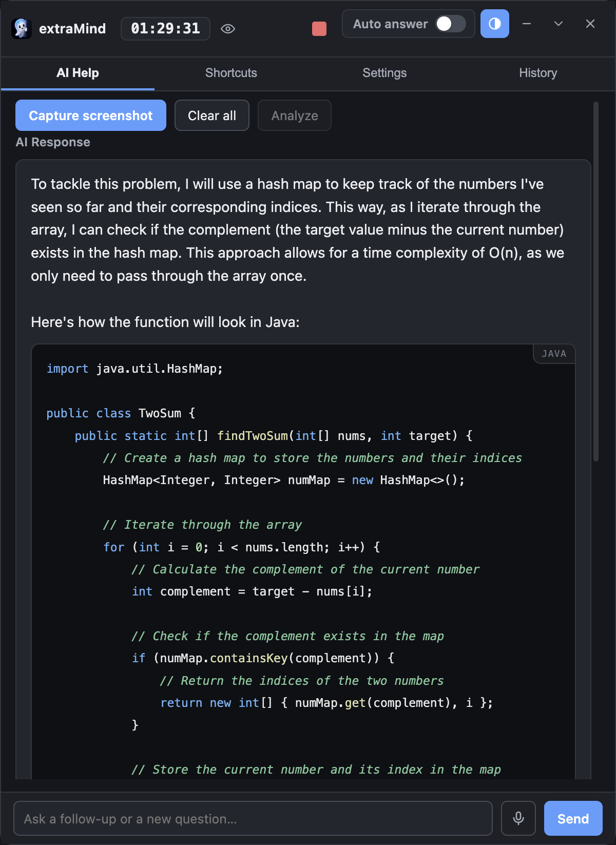The height and width of the screenshot is (845, 616).
Task: Collapse panel with the chevron down arrow
Action: click(559, 24)
